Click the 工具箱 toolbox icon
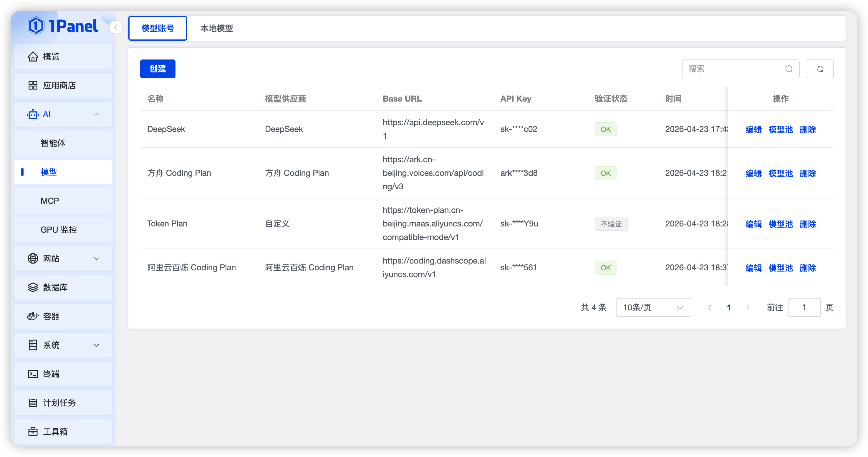 pyautogui.click(x=33, y=431)
